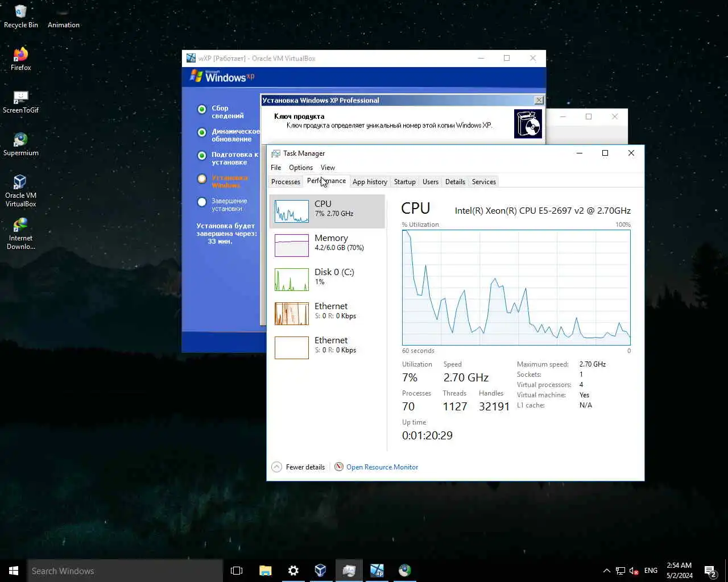The image size is (728, 582).
Task: Click the Handles value 32191
Action: point(494,406)
